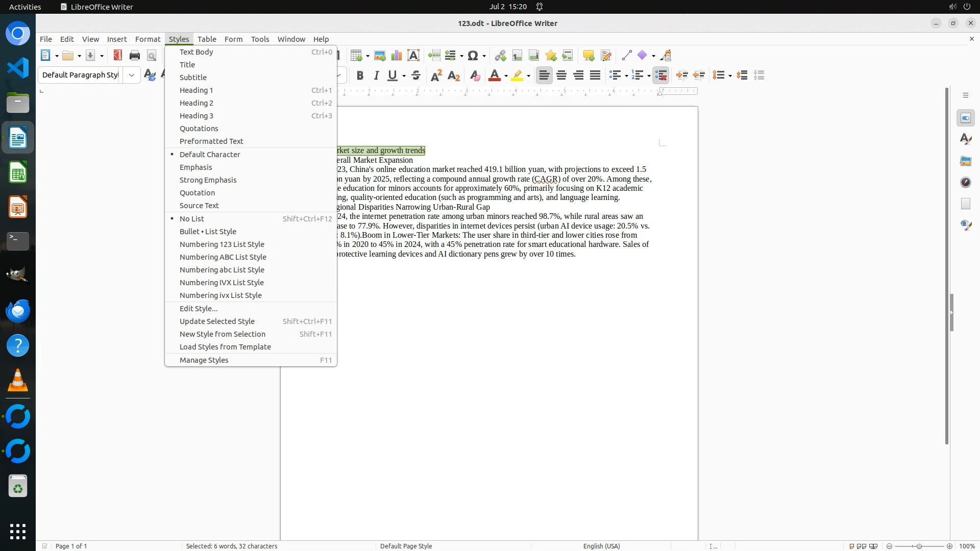Screen dimensions: 980x551
Task: Click the Print icon in toolbar
Action: (135, 56)
